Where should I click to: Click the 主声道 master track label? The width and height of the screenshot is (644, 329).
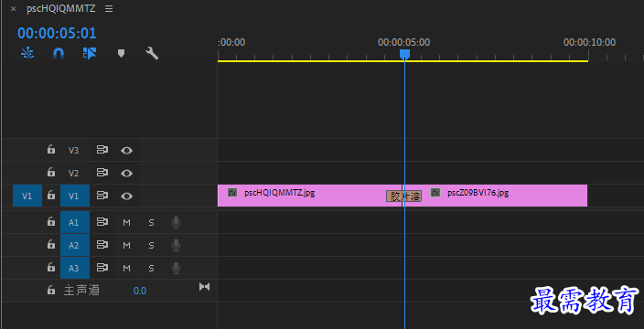pos(81,291)
